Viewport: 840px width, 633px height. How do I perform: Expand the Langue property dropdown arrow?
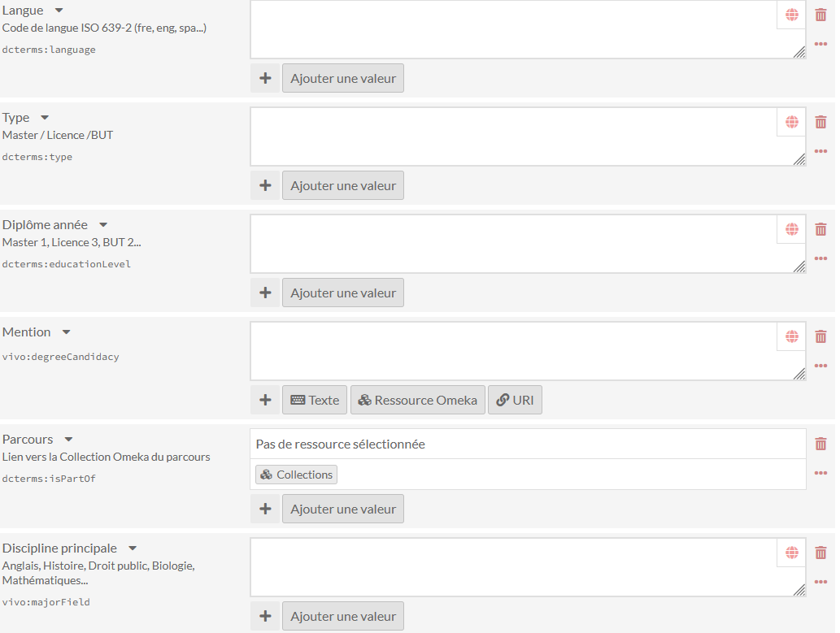[x=59, y=11]
